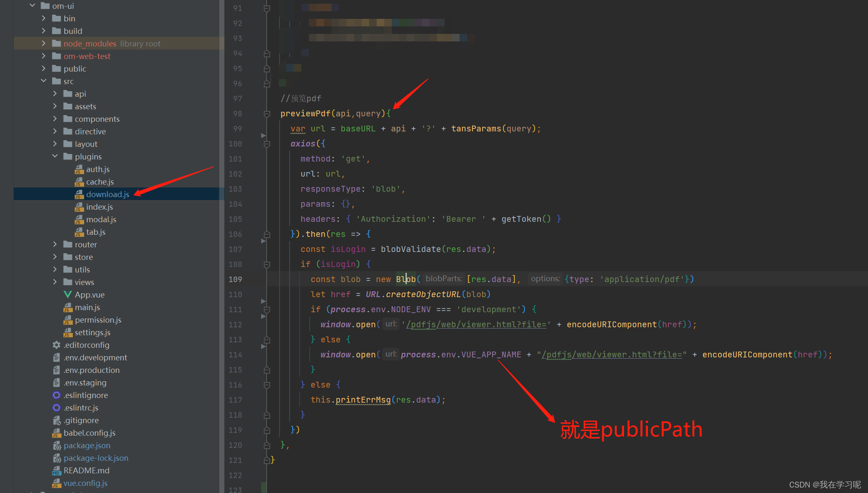Click the blobValidate function call
The width and height of the screenshot is (868, 493).
point(411,249)
